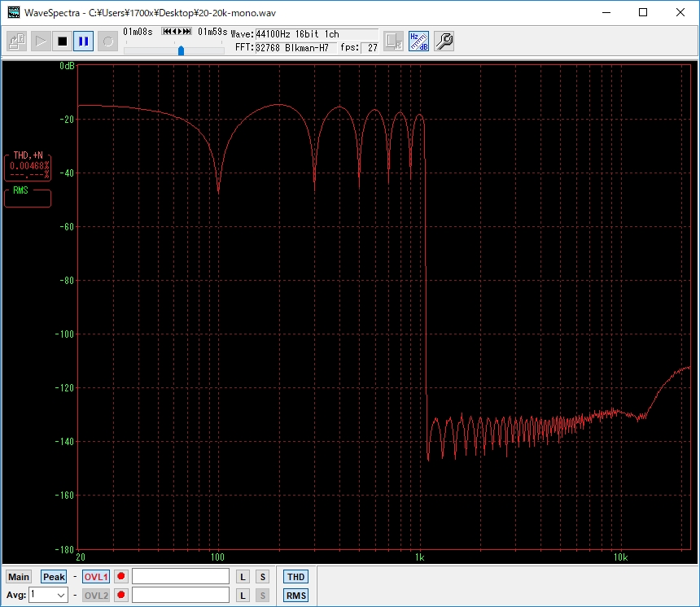
Task: Click the red record dot beside OVL2
Action: (121, 596)
